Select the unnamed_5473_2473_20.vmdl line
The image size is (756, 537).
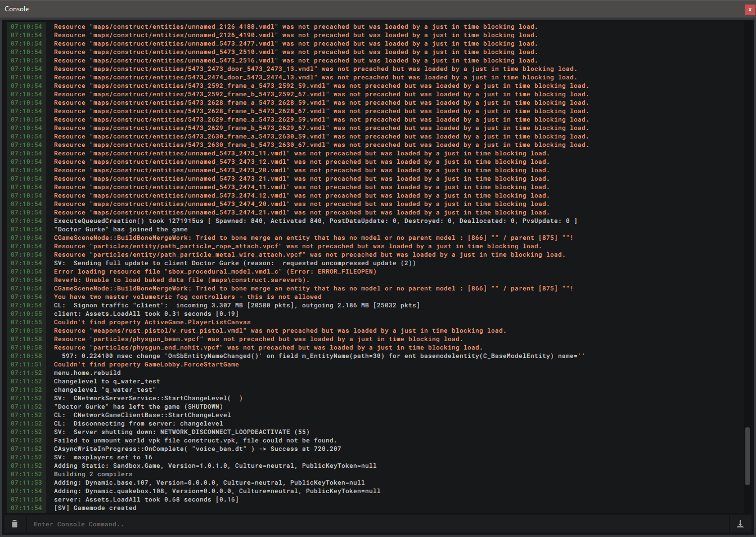302,170
